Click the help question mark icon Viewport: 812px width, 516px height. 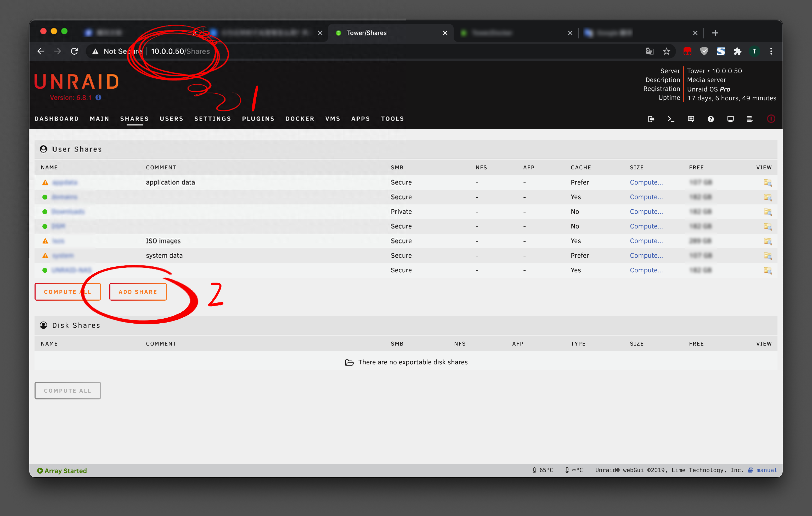[710, 119]
